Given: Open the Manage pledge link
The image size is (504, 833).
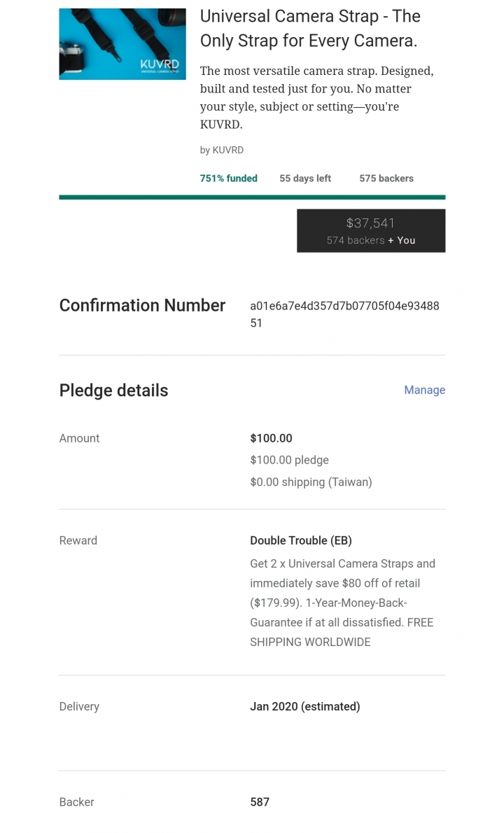Looking at the screenshot, I should pos(424,390).
